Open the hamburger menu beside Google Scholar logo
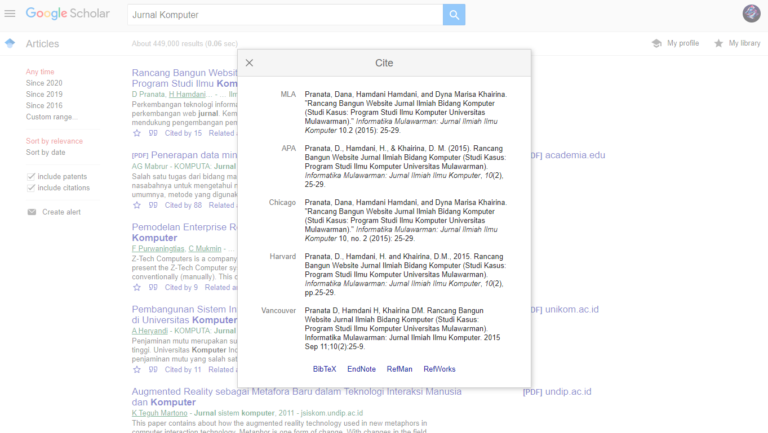The height and width of the screenshot is (433, 768). click(x=10, y=14)
